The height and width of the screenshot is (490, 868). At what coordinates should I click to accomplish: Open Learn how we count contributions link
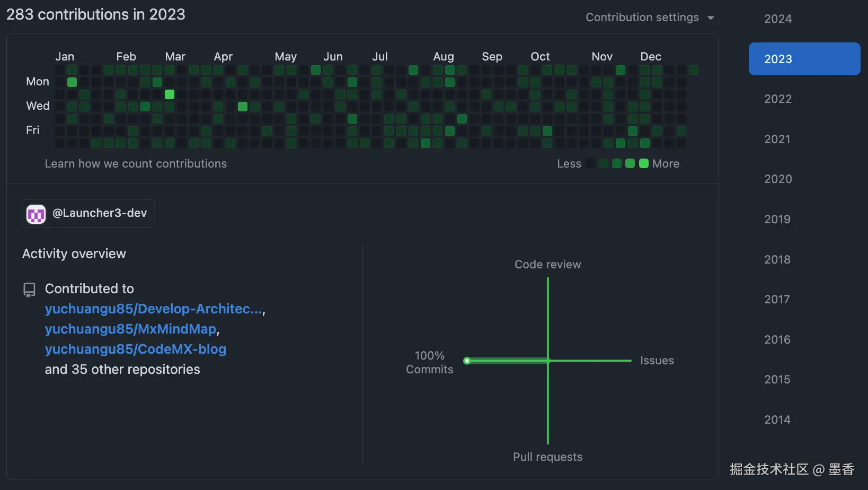136,163
